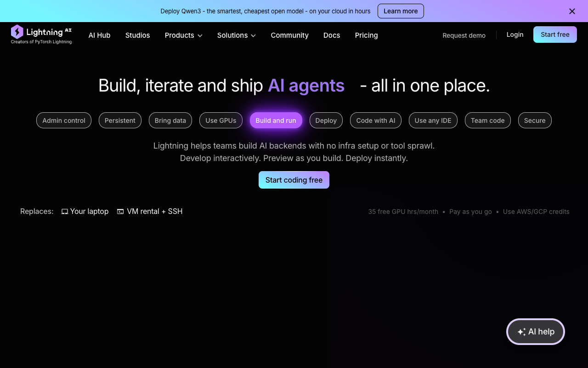Open Docs from the navigation bar
This screenshot has width=588, height=368.
coord(332,35)
